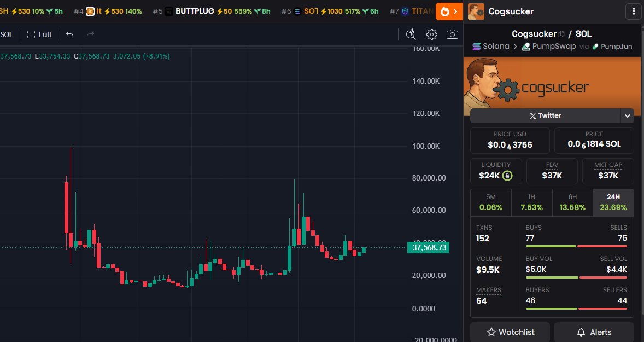The image size is (644, 342).
Task: Click the VOLUME $9.5K value
Action: click(x=488, y=270)
